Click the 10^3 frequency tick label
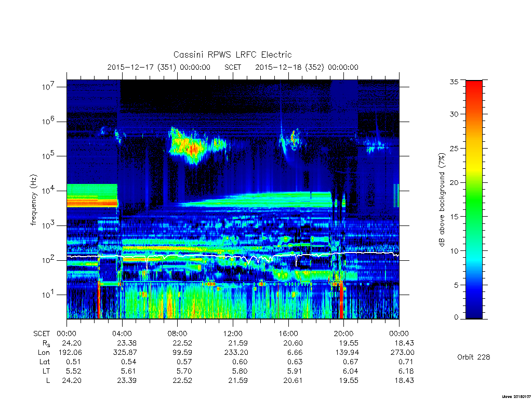The width and height of the screenshot is (532, 399). [49, 225]
